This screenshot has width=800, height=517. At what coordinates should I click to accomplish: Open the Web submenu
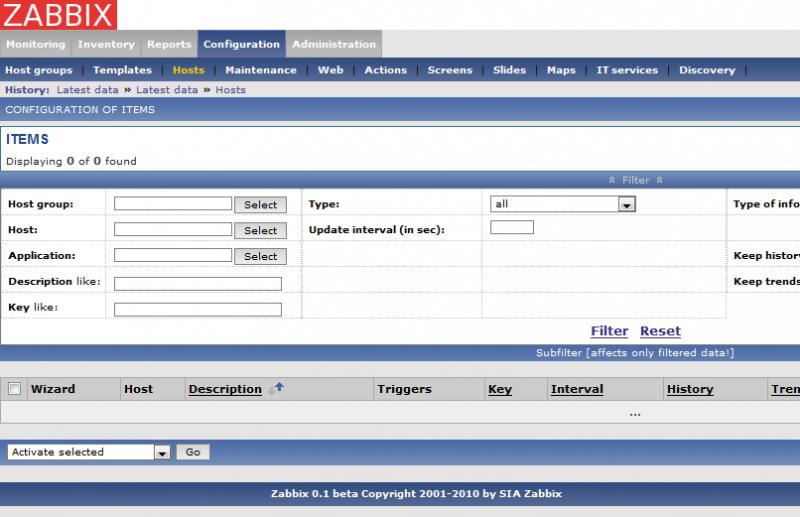point(330,70)
